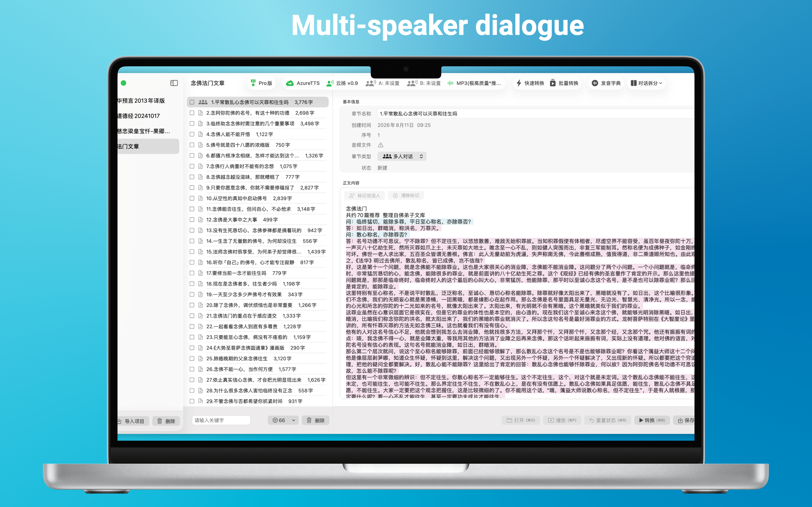
Task: Open the 发音字典 pronunciation dictionary
Action: 606,83
